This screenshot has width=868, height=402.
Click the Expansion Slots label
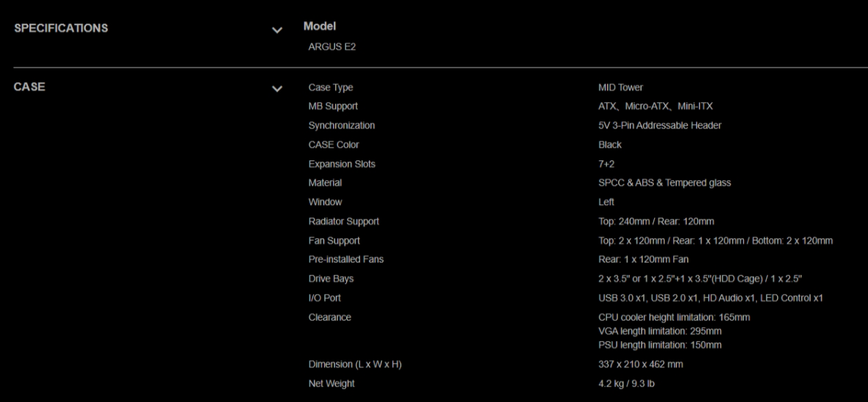[342, 164]
